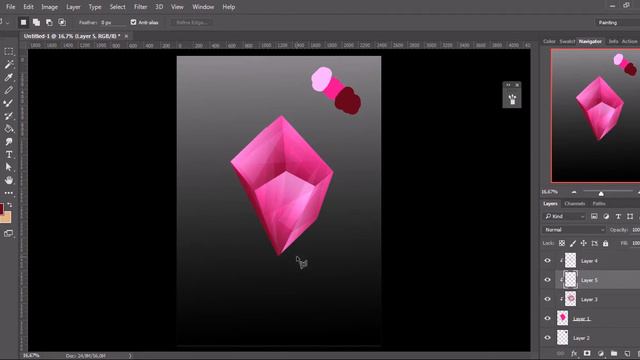Toggle lock all padlock icon
Image resolution: width=640 pixels, height=360 pixels.
point(606,243)
